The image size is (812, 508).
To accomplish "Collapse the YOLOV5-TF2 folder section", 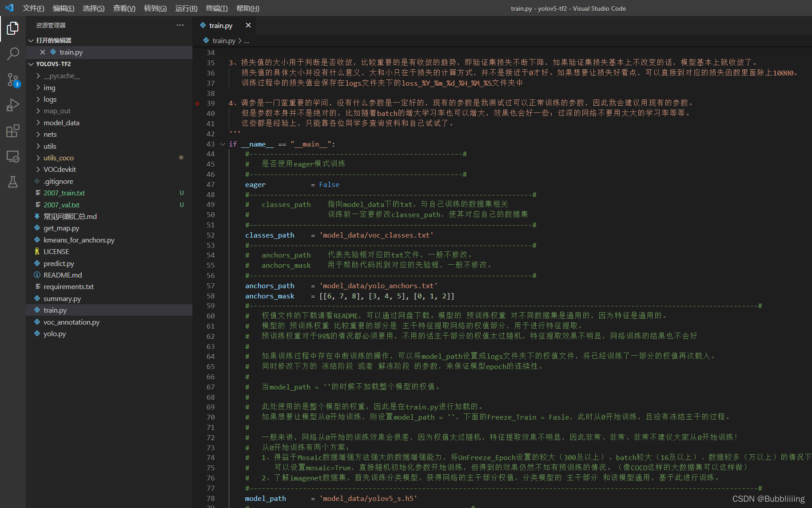I will pyautogui.click(x=31, y=64).
